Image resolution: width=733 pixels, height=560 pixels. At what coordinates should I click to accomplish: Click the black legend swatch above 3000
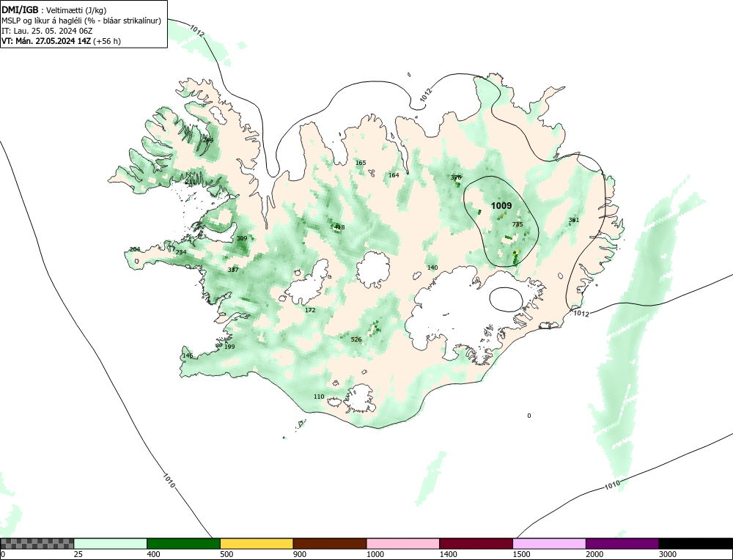(x=696, y=544)
